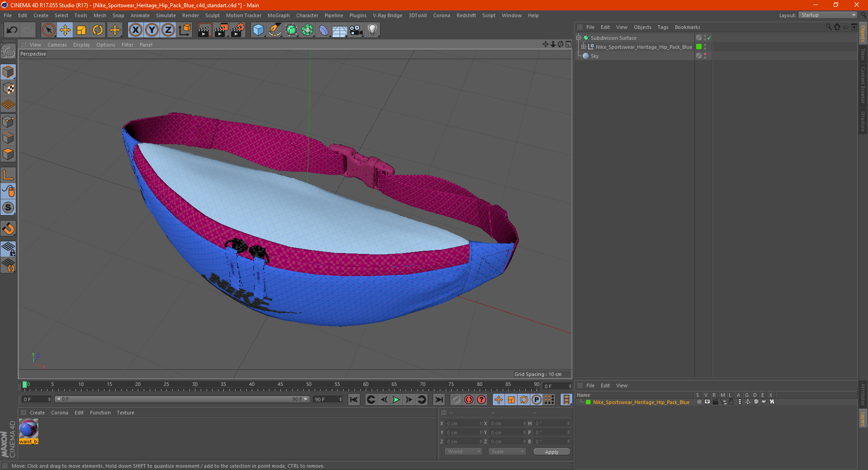The height and width of the screenshot is (470, 868).
Task: Open Edit Render Settings icon
Action: tap(238, 30)
